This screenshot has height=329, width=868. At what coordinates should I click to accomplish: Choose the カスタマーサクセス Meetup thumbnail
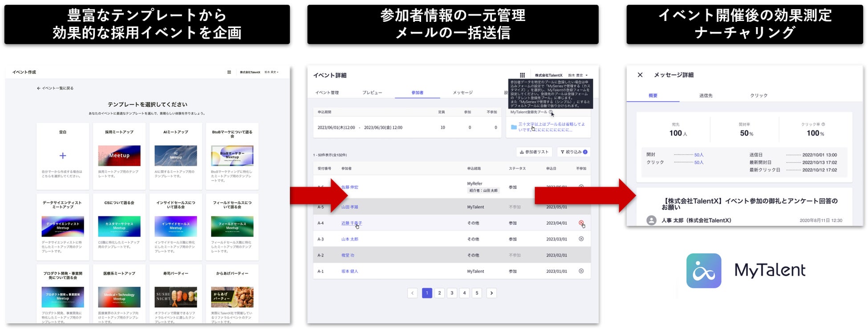[x=119, y=226]
